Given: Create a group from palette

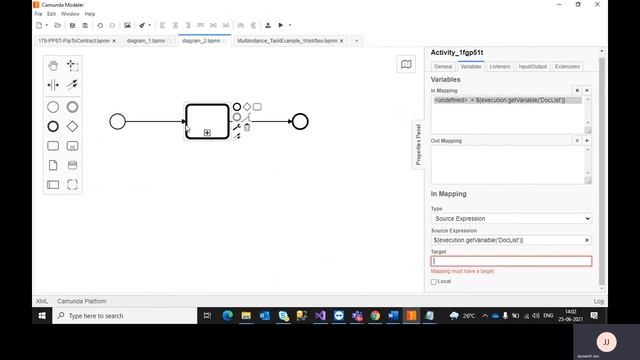Looking at the screenshot, I should coord(72,185).
